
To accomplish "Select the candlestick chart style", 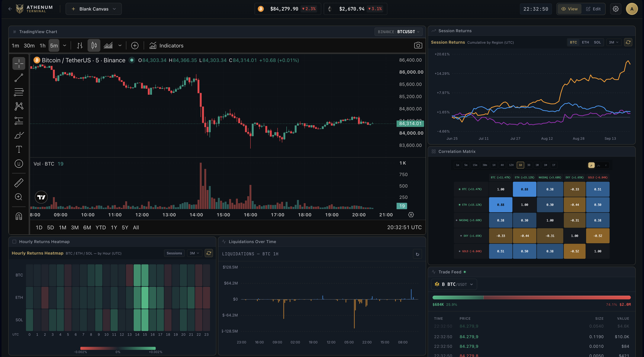I will pos(94,46).
